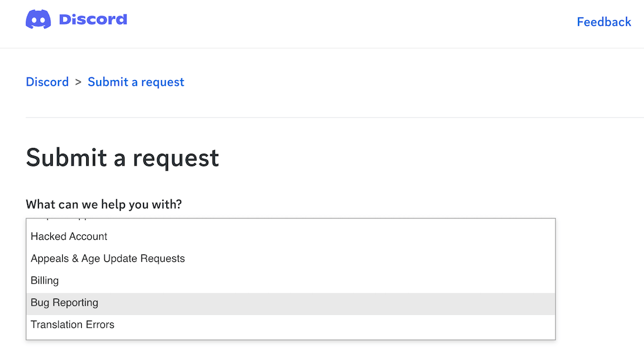This screenshot has height=364, width=644.
Task: Click the breadcrumb arrow separator
Action: pyautogui.click(x=79, y=82)
